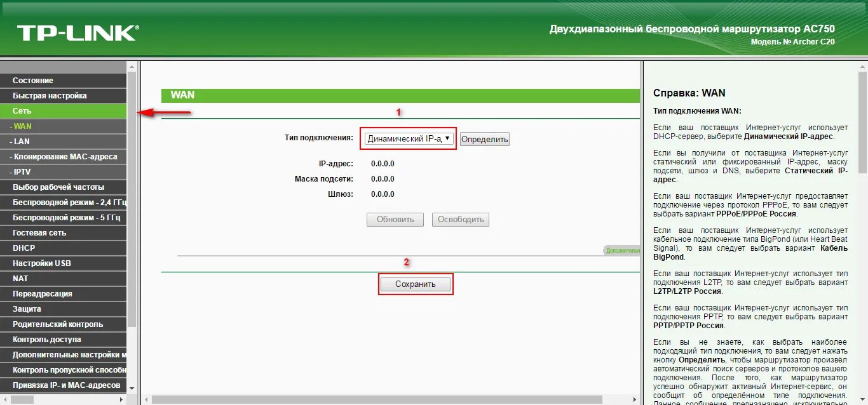Open Родительский контроль menu item

tap(64, 324)
